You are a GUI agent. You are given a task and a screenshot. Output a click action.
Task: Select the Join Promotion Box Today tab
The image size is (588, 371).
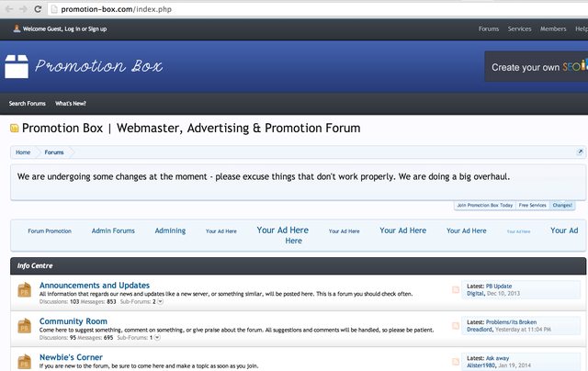click(x=485, y=206)
